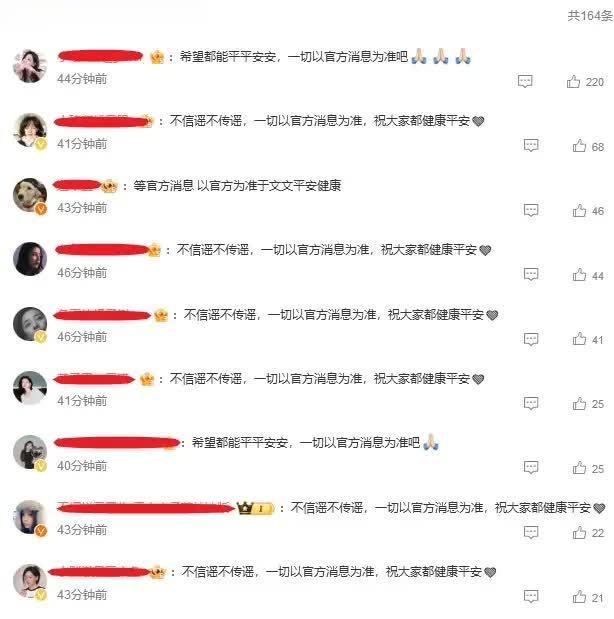Viewport: 614px width, 619px height.
Task: Open the dog avatar profile picture
Action: (30, 195)
